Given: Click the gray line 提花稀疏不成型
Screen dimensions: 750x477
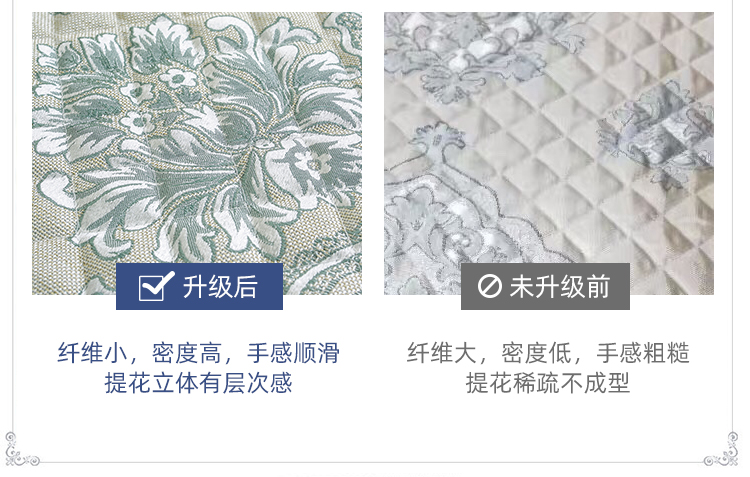Looking at the screenshot, I should coord(548,383).
